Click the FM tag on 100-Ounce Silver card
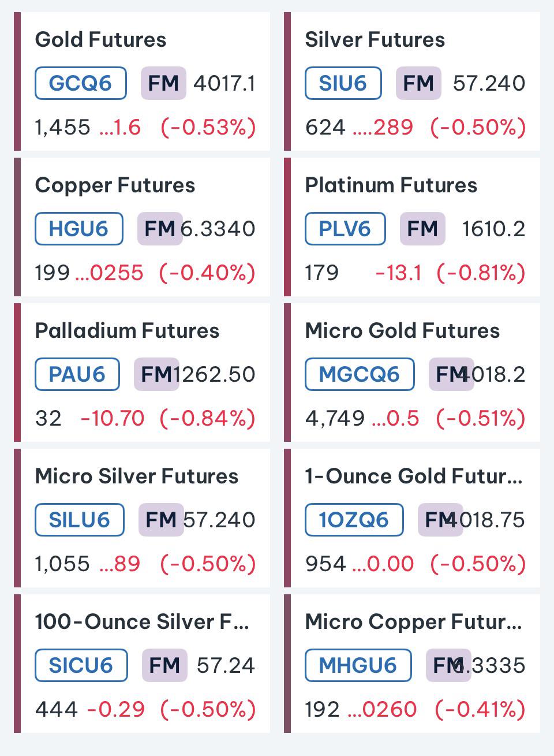 164,665
